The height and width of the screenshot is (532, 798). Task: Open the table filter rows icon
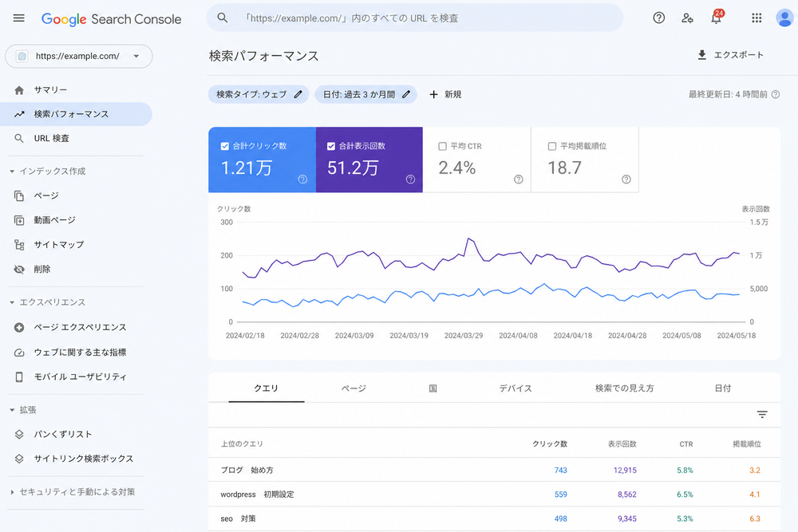point(762,415)
